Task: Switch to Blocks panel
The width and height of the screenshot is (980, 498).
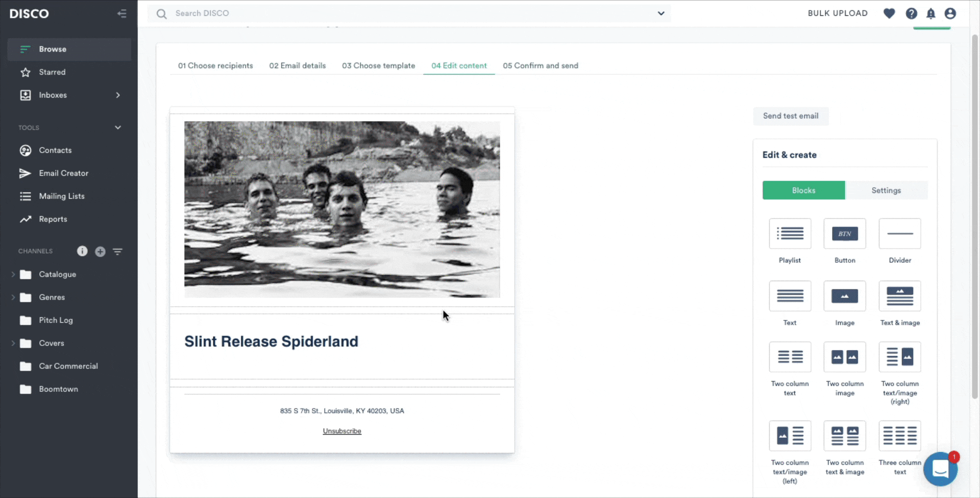Action: 803,190
